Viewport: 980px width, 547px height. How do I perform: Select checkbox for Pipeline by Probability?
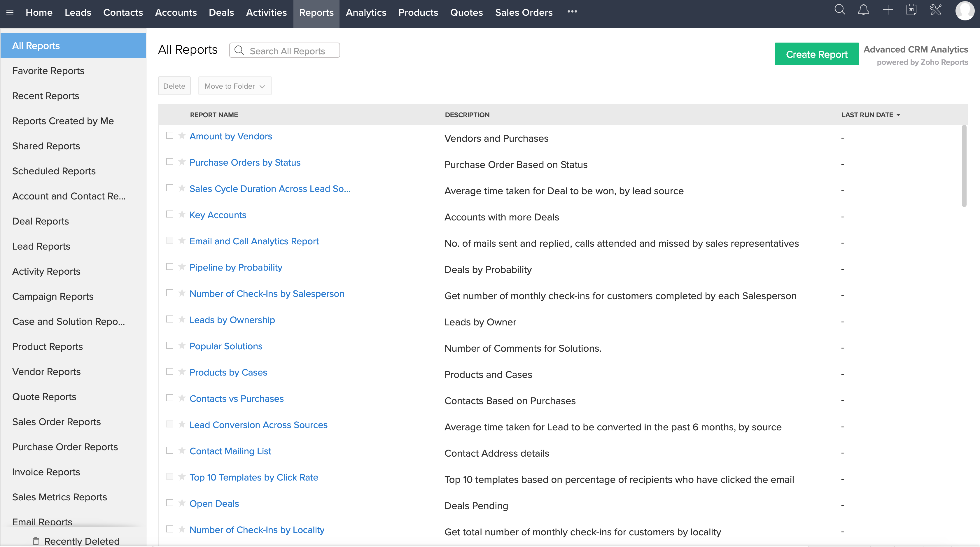170,267
